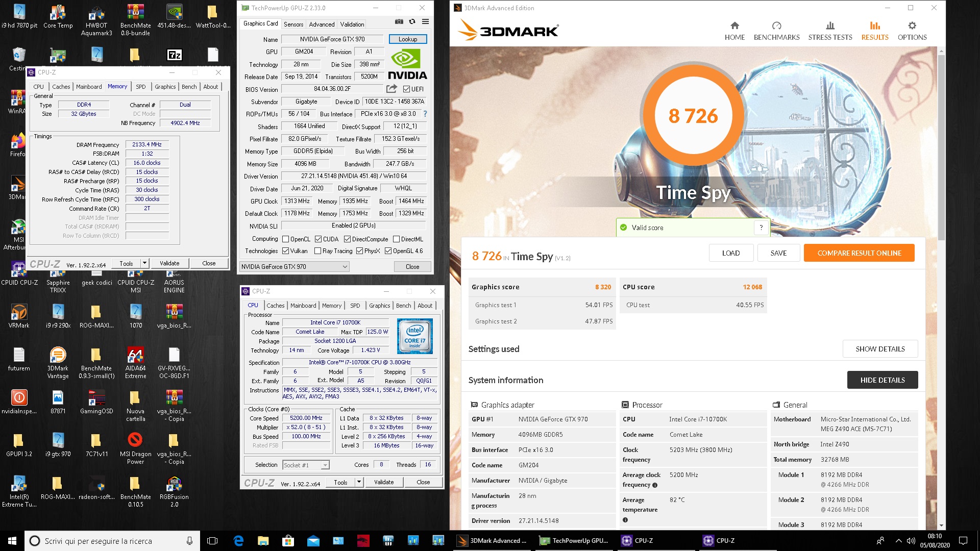980x551 pixels.
Task: Refresh GPU-Z data with refresh icon
Action: [x=412, y=22]
